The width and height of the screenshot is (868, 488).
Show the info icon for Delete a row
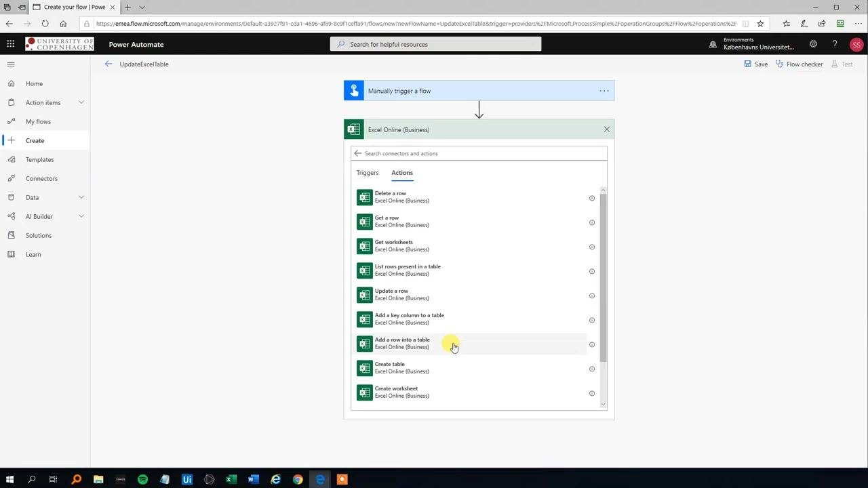pos(592,199)
